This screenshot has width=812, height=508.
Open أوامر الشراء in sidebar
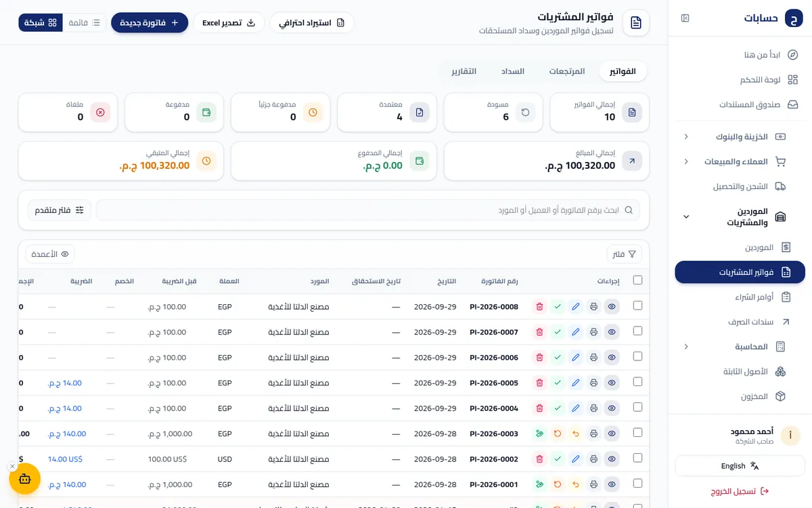coord(740,297)
